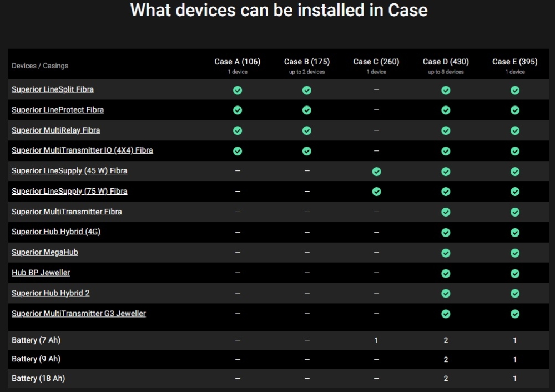Screen dimensions: 555x392
Task: Open Superior MultiTransmitter Fibra link
Action: [67, 212]
